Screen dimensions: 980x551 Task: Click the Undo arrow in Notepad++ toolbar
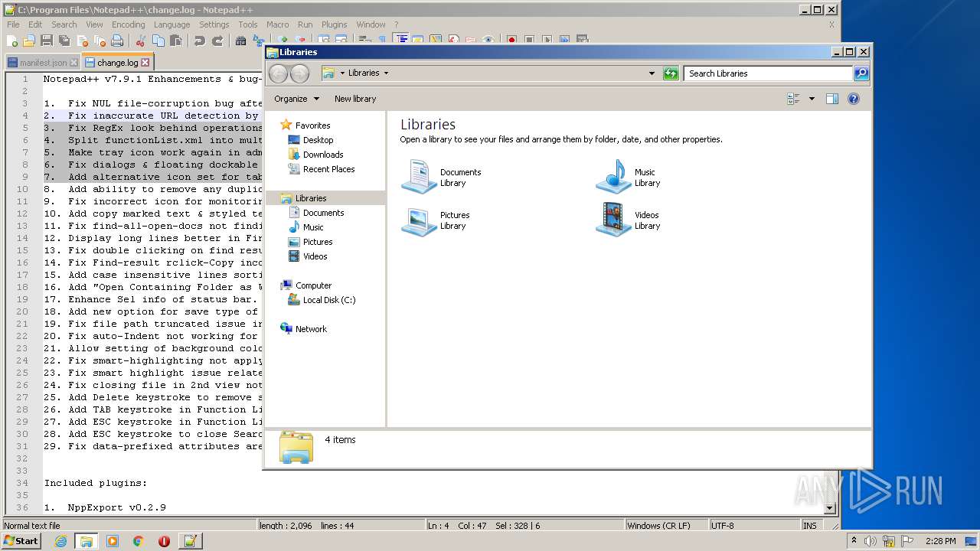(x=199, y=41)
